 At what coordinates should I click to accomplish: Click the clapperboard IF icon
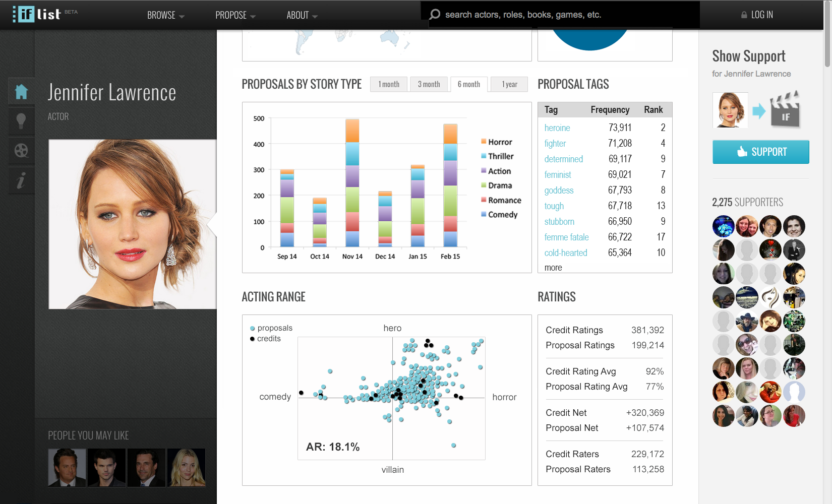click(x=785, y=109)
